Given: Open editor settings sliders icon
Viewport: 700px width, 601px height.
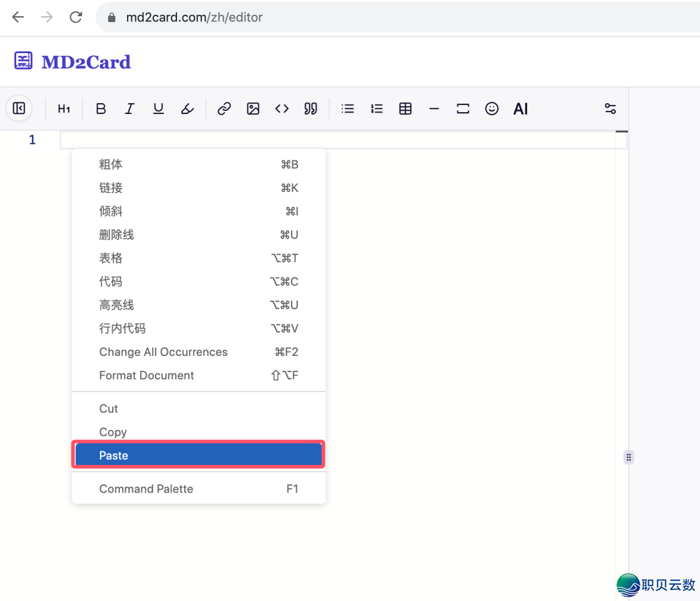Looking at the screenshot, I should pos(611,108).
